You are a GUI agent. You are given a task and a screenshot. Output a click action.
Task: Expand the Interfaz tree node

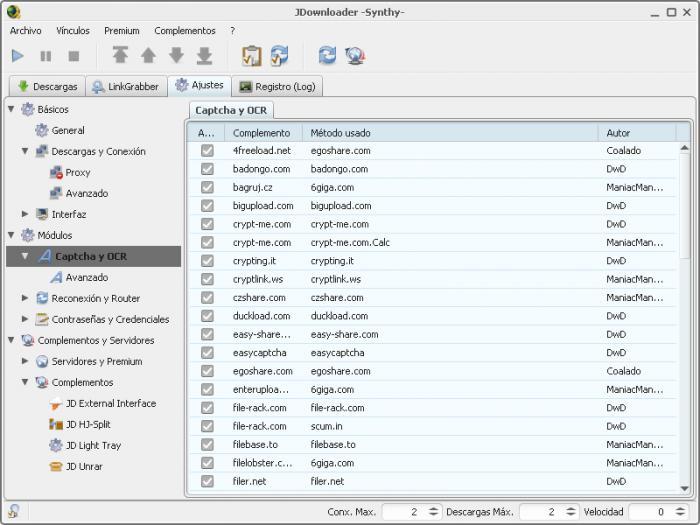(26, 214)
